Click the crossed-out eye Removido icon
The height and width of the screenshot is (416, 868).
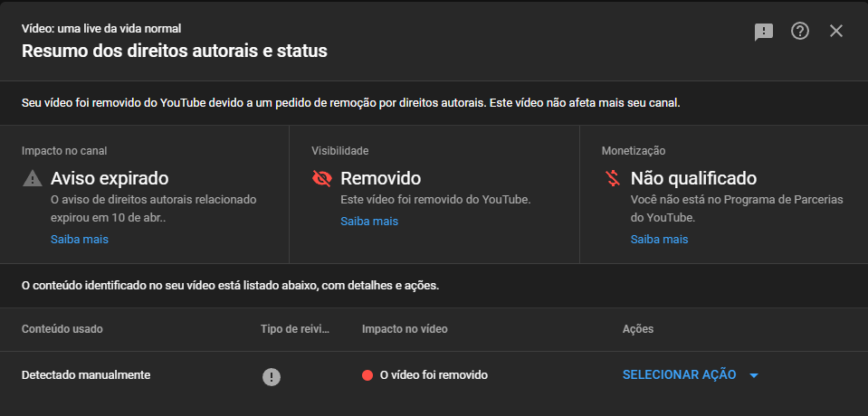click(x=322, y=178)
